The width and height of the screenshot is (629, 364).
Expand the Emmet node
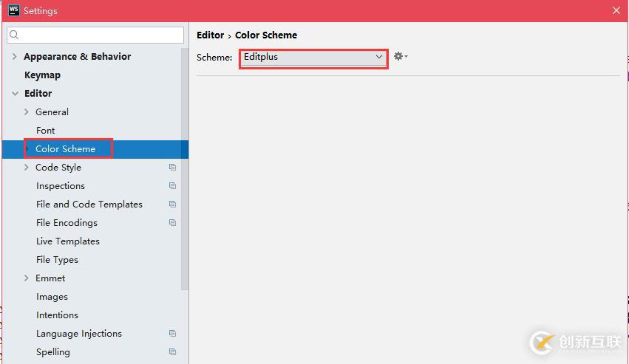click(27, 278)
